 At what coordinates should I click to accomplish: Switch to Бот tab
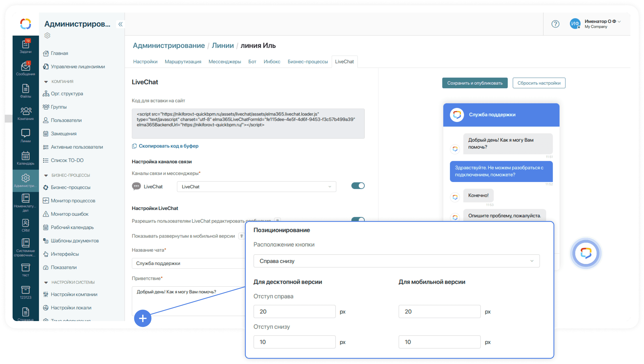pos(252,62)
